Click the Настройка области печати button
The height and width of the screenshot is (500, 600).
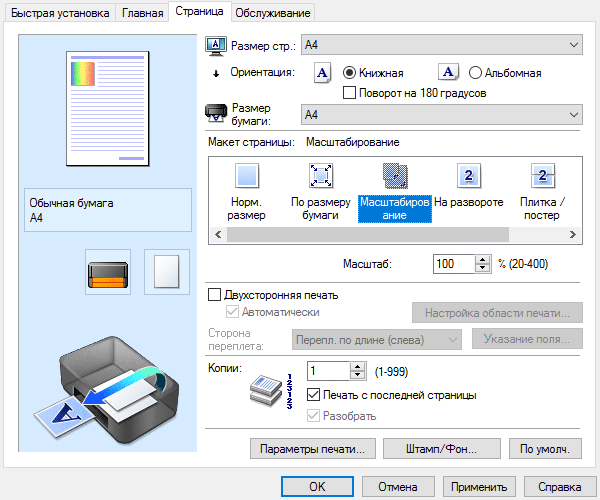(497, 313)
